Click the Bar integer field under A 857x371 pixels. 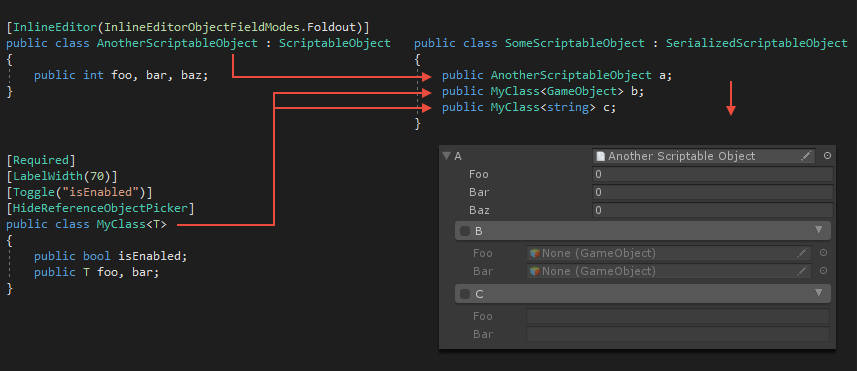pos(713,192)
